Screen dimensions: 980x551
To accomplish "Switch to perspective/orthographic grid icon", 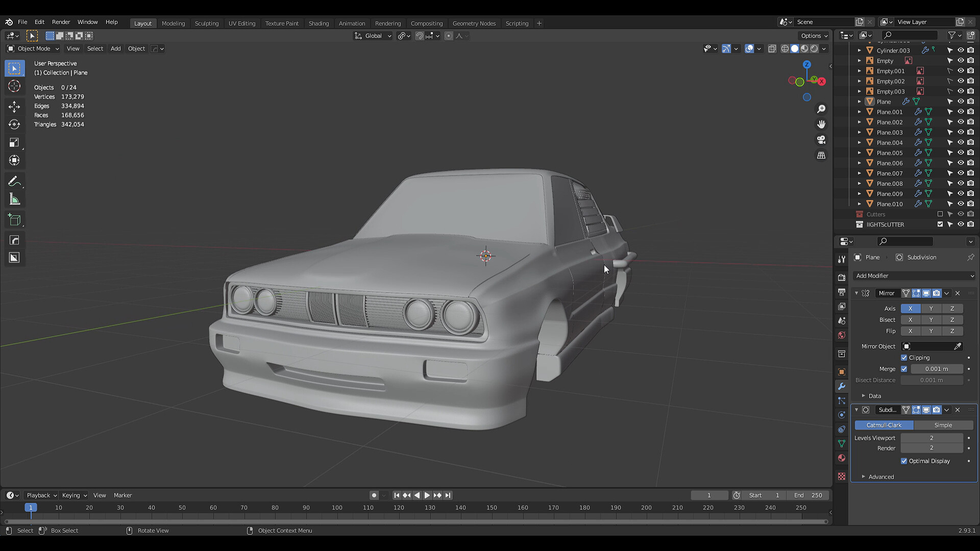I will tap(821, 155).
